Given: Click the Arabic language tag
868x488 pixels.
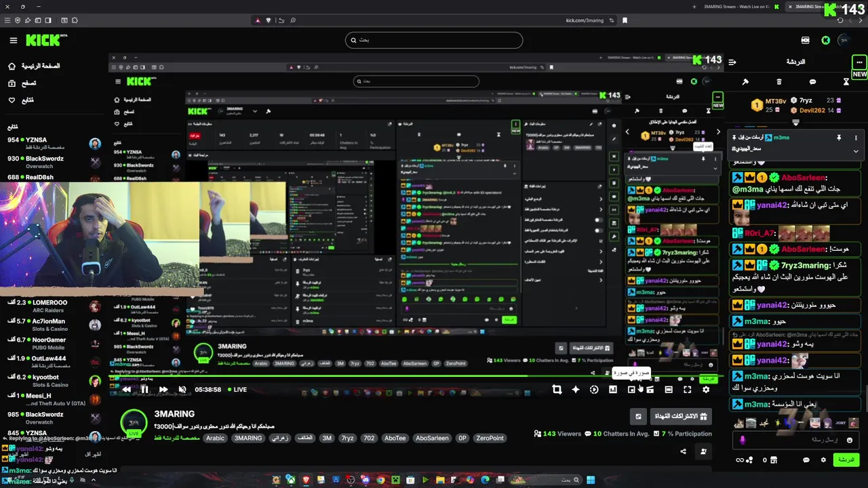Looking at the screenshot, I should [x=215, y=439].
